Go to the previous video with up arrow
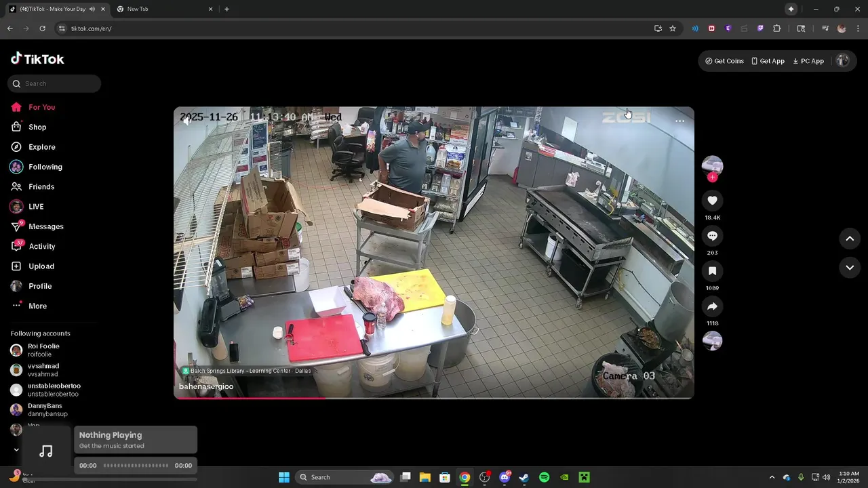 pos(850,239)
